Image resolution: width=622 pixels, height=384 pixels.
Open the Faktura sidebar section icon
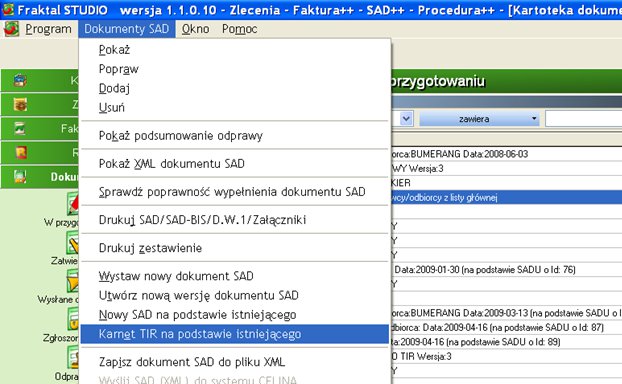(20, 129)
